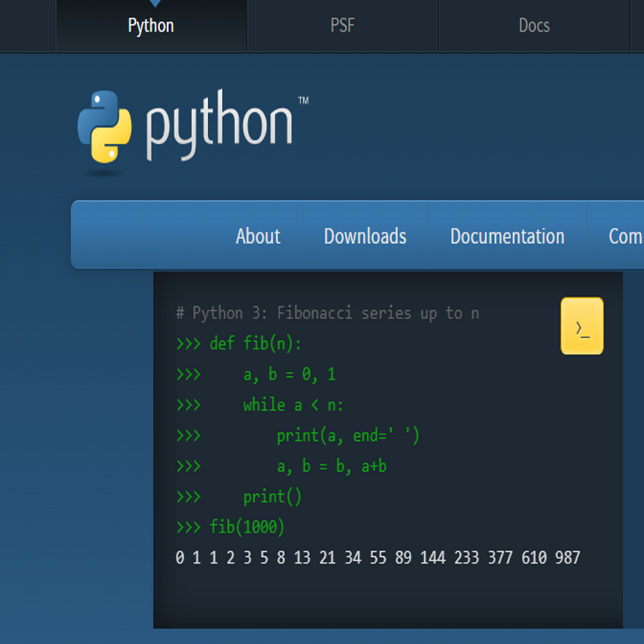Click the trademark symbol beside python logo

(x=303, y=101)
